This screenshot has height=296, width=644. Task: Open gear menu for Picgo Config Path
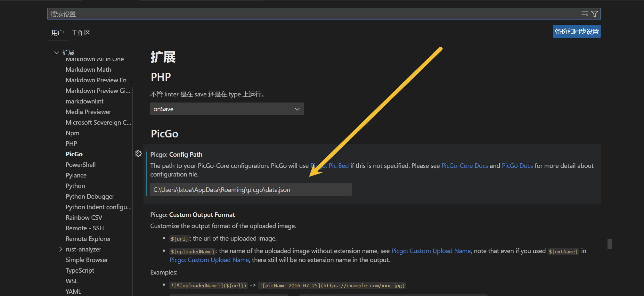[138, 153]
